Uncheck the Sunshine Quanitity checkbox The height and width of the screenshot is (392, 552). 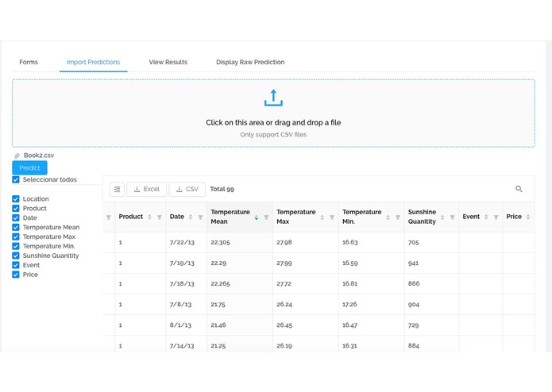point(16,256)
